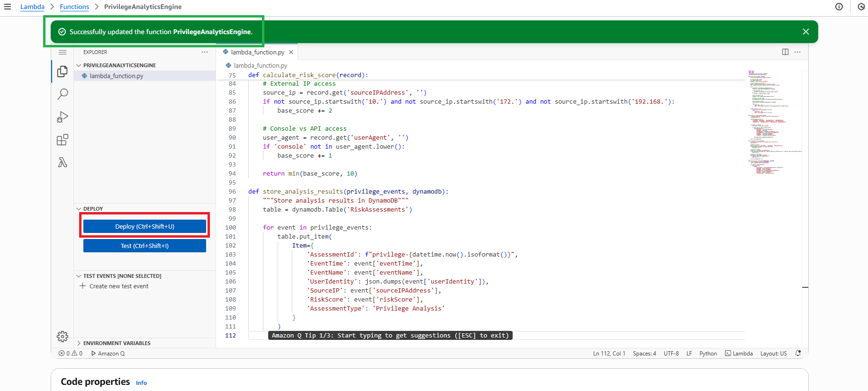Open the Explorer files icon in activity bar
The width and height of the screenshot is (868, 391).
coord(63,71)
